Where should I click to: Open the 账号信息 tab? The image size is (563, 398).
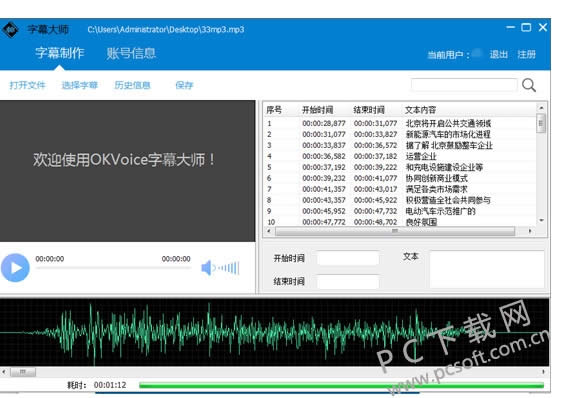pos(131,53)
